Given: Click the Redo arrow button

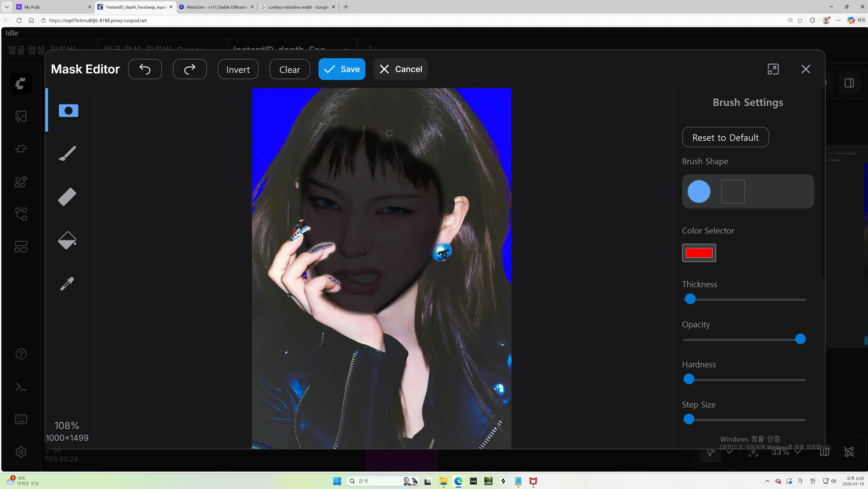Looking at the screenshot, I should [190, 69].
